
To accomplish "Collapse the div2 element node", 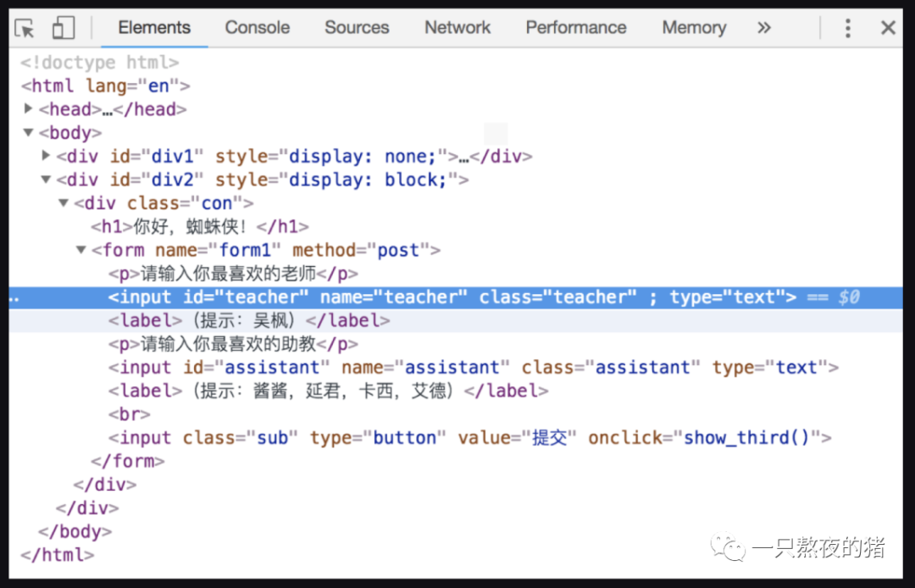I will (x=46, y=179).
